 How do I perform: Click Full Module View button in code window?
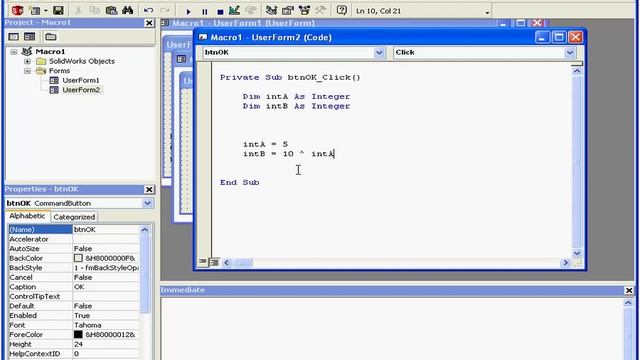click(x=214, y=262)
